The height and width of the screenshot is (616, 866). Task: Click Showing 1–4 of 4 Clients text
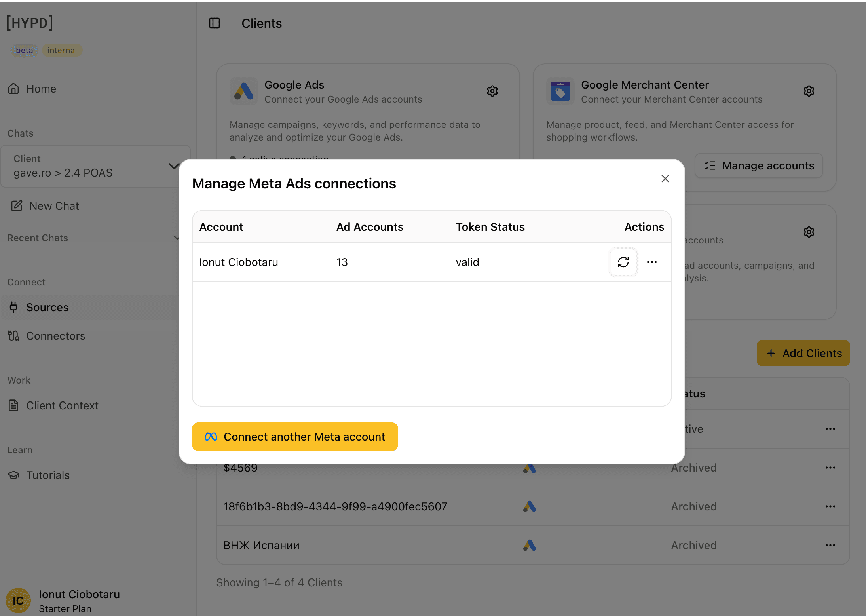279,582
